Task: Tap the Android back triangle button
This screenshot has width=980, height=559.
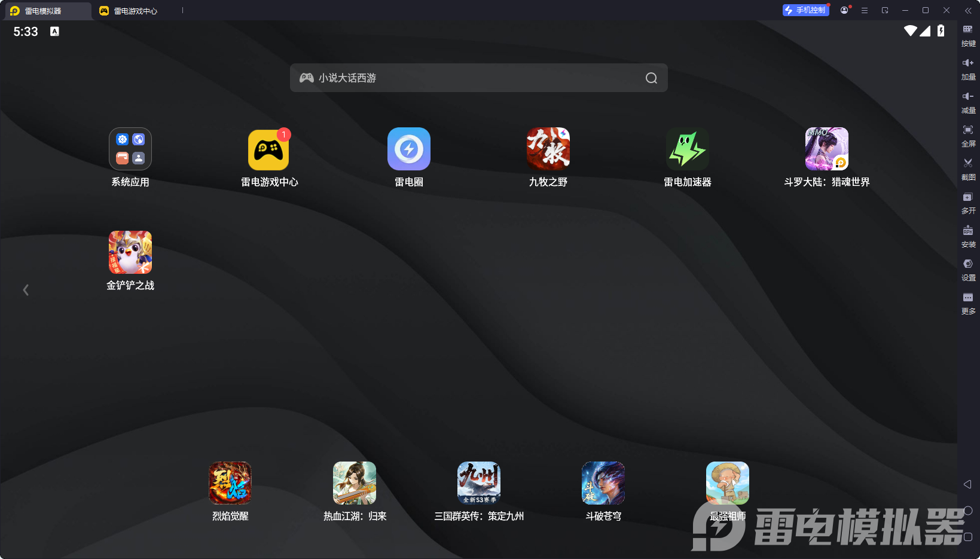Action: (967, 484)
